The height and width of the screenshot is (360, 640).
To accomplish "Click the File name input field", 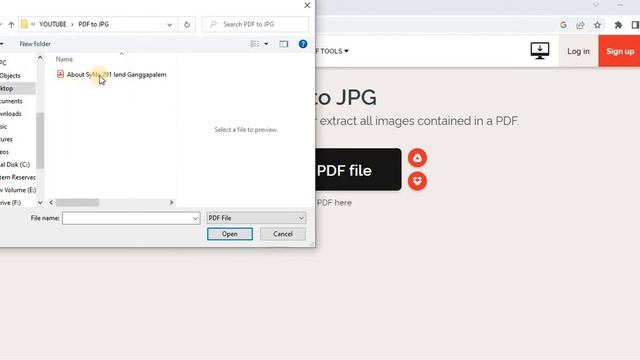I will (127, 218).
